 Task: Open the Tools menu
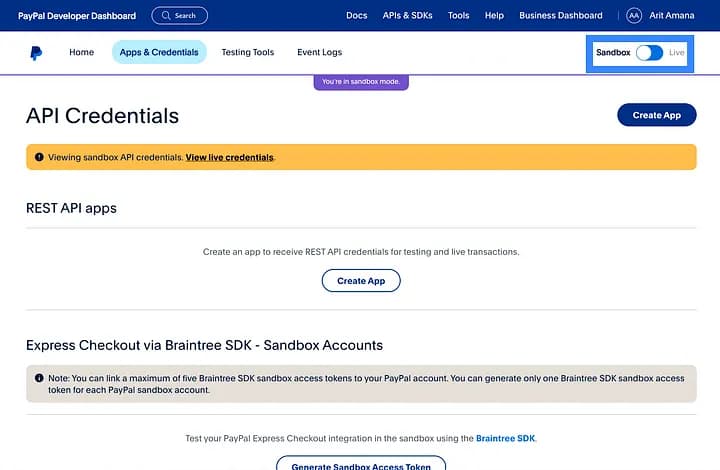coord(458,16)
